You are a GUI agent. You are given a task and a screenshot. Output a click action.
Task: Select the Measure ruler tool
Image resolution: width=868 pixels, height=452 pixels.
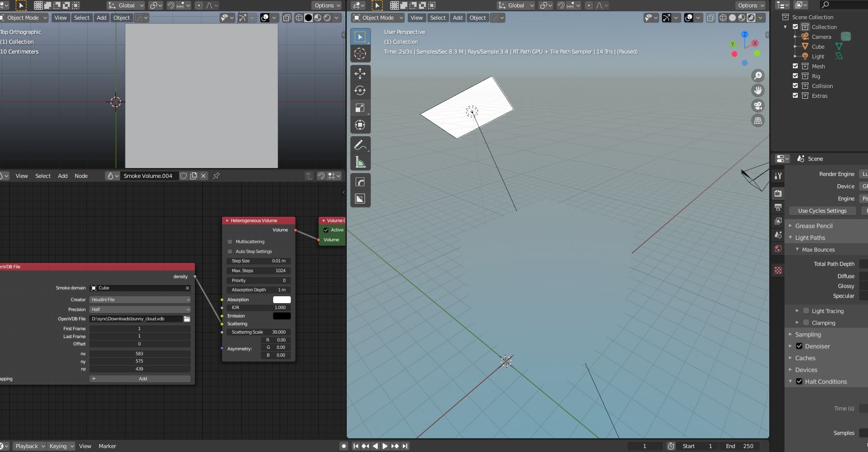coord(360,162)
